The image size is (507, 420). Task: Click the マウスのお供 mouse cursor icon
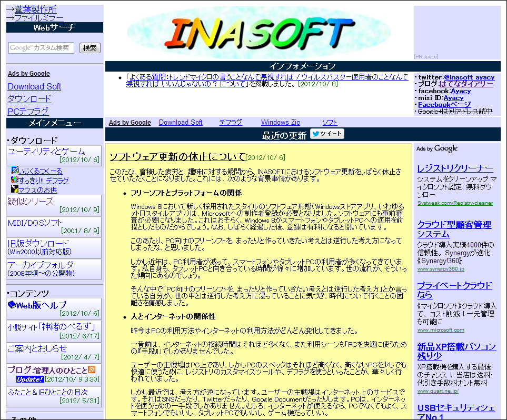point(14,188)
